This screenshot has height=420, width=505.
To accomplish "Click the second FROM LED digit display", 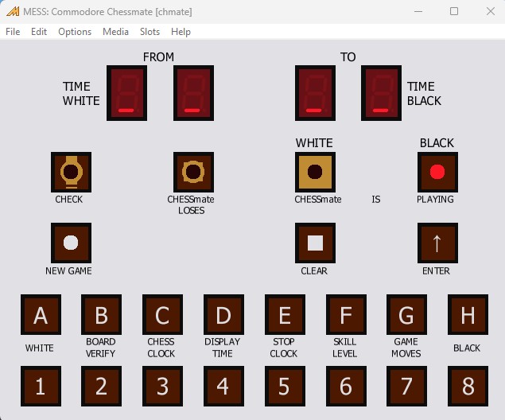I will coord(193,93).
